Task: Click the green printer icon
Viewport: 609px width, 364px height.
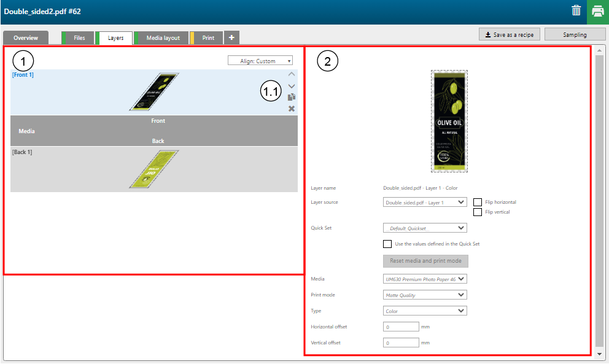Action: 597,11
